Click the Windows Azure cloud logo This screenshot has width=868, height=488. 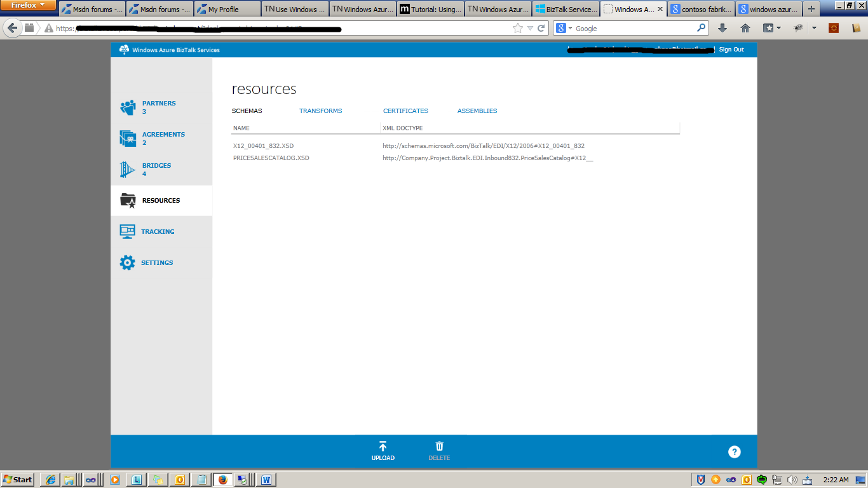pos(124,50)
